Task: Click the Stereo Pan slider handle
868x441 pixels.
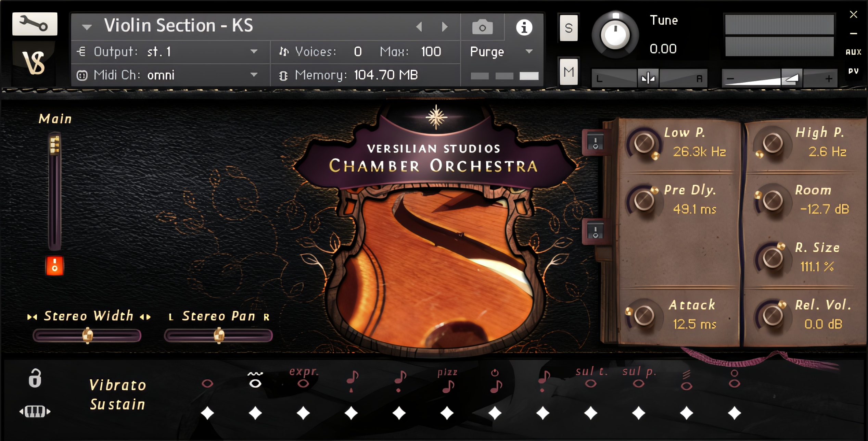Action: coord(219,336)
